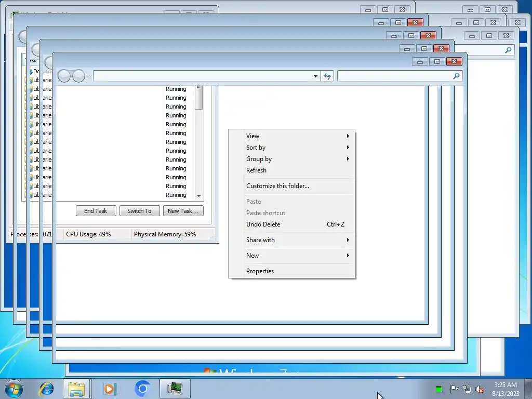Click the Back navigation button in front window
This screenshot has width=532, height=399.
coord(64,76)
